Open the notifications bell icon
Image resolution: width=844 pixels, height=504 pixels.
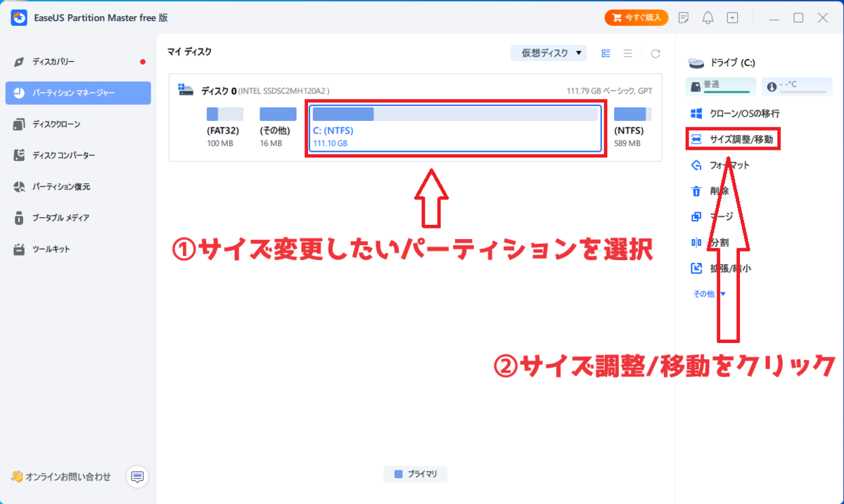708,18
